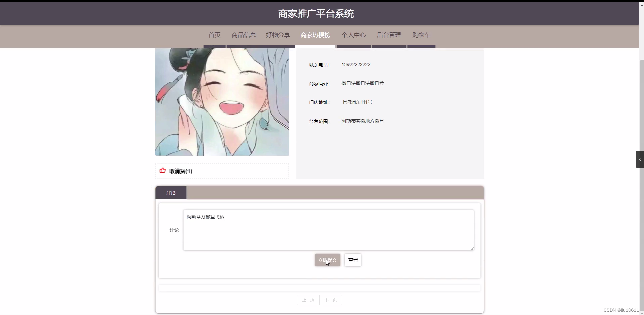Click the 重置 reset button

click(353, 260)
